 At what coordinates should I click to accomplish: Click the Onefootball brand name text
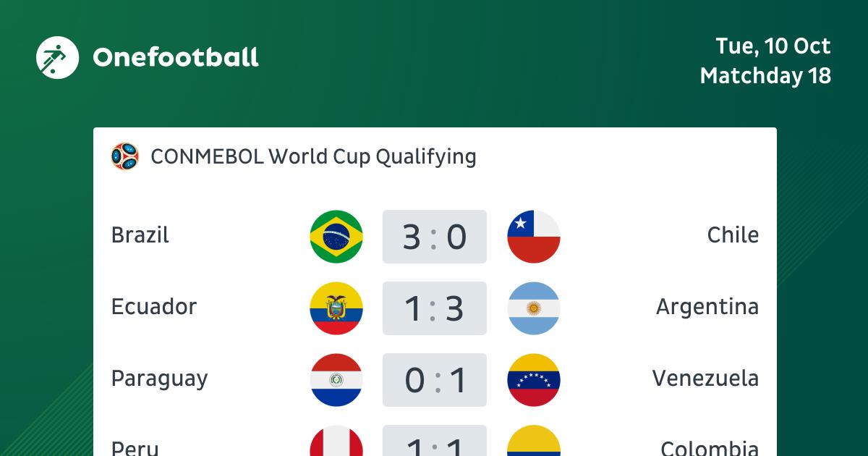pos(176,57)
